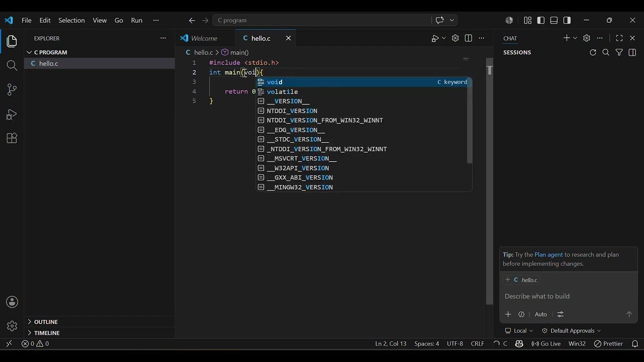This screenshot has height=362, width=644.
Task: Click the Plan agent link
Action: pyautogui.click(x=548, y=254)
